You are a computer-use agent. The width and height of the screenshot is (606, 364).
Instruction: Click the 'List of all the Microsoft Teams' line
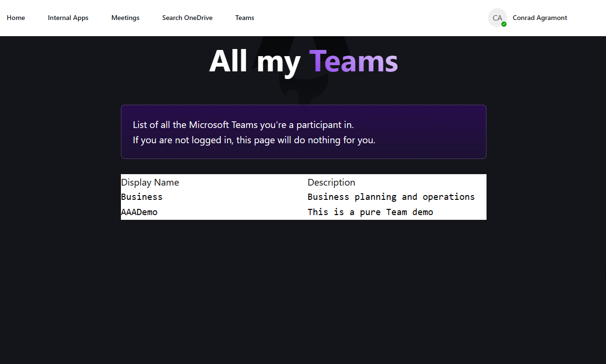(x=243, y=125)
